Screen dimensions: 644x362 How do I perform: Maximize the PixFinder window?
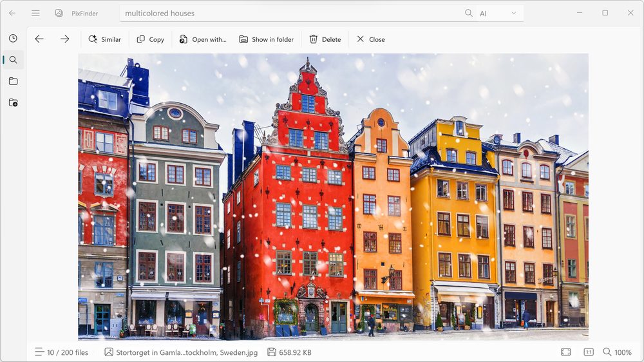point(605,13)
